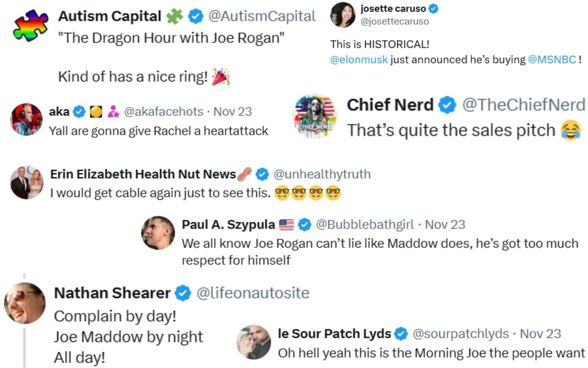Click Erin Elizabeth Health Nut News avatar
The width and height of the screenshot is (588, 368).
coord(27,182)
